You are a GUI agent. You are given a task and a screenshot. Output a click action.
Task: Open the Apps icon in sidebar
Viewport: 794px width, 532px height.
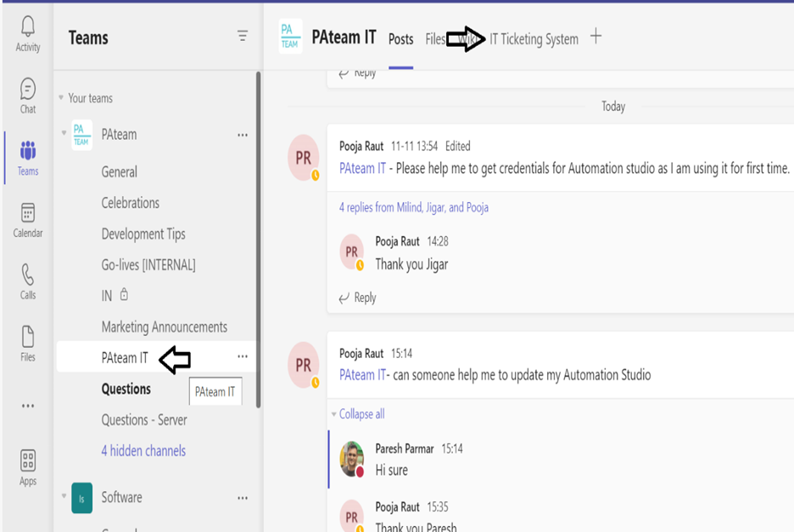(x=28, y=468)
